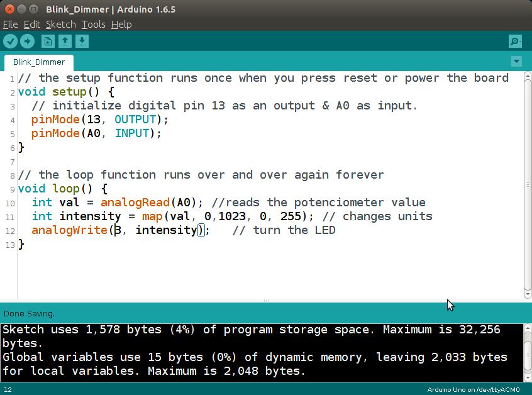Screen dimensions: 532x395
Task: Save the sketch with the Save icon
Action: [82, 42]
